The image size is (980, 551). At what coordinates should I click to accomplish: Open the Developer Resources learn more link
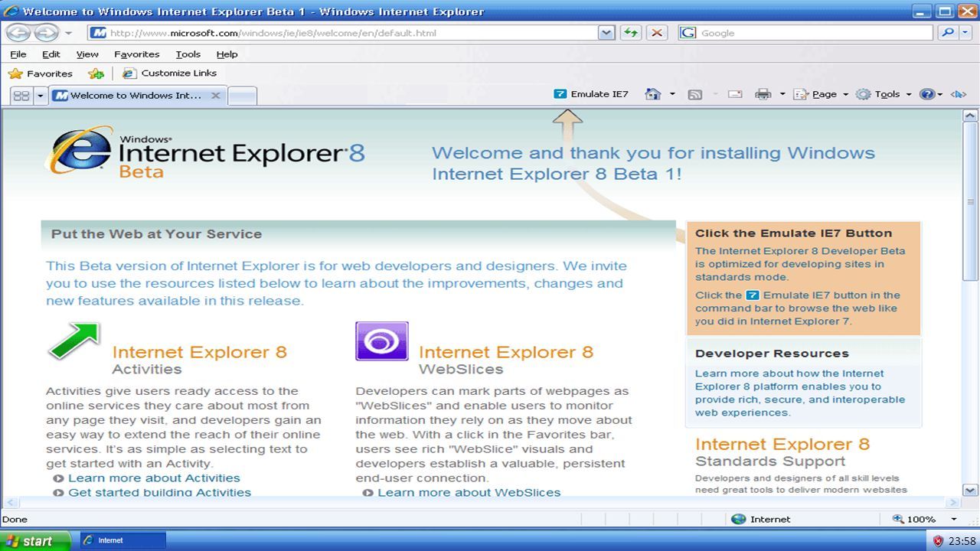click(800, 393)
